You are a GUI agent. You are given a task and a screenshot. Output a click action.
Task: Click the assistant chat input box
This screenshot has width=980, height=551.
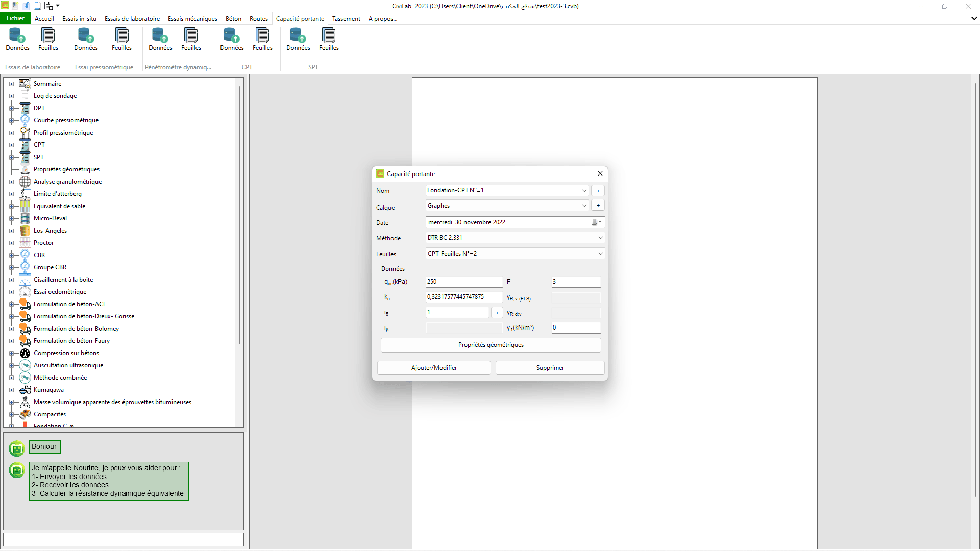[x=124, y=539]
